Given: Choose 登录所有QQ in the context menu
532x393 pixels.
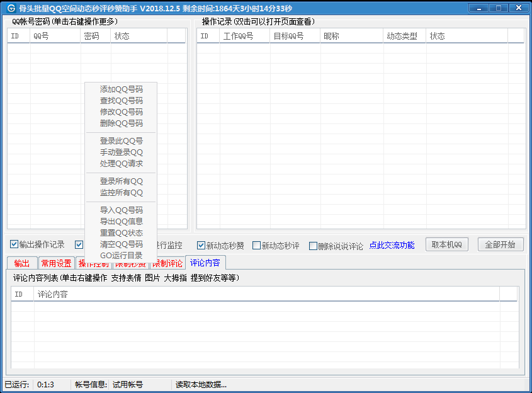Looking at the screenshot, I should pos(121,181).
